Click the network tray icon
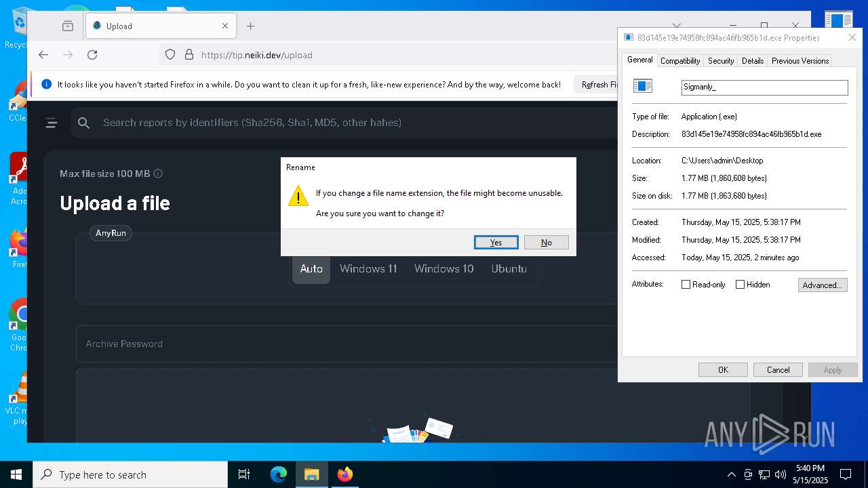Screen dimensions: 868x488 [x=764, y=474]
